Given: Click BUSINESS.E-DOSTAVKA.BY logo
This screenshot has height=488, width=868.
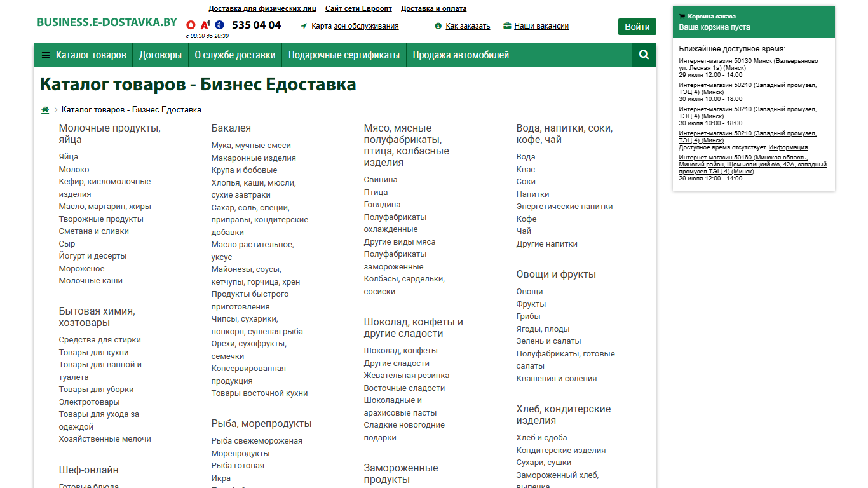Looking at the screenshot, I should (x=107, y=22).
